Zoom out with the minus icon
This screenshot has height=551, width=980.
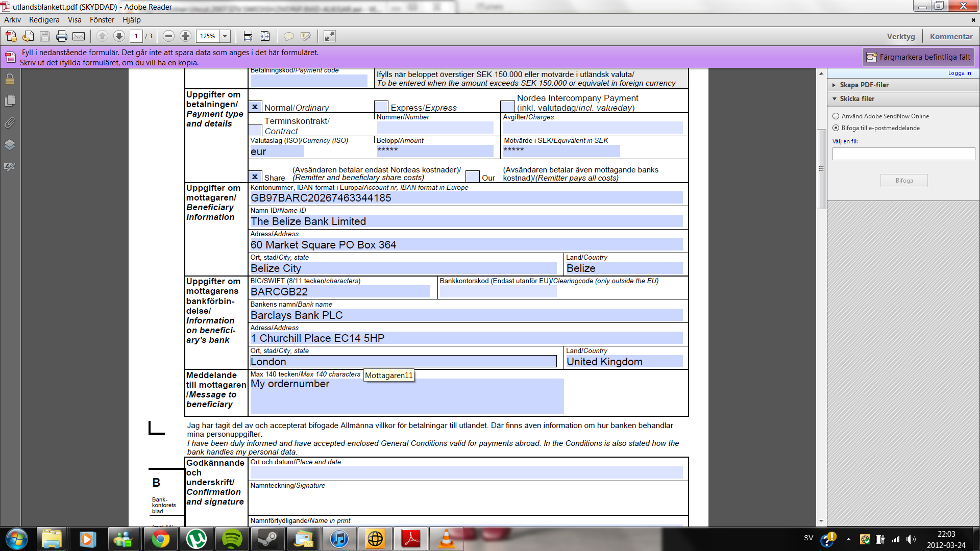point(169,36)
